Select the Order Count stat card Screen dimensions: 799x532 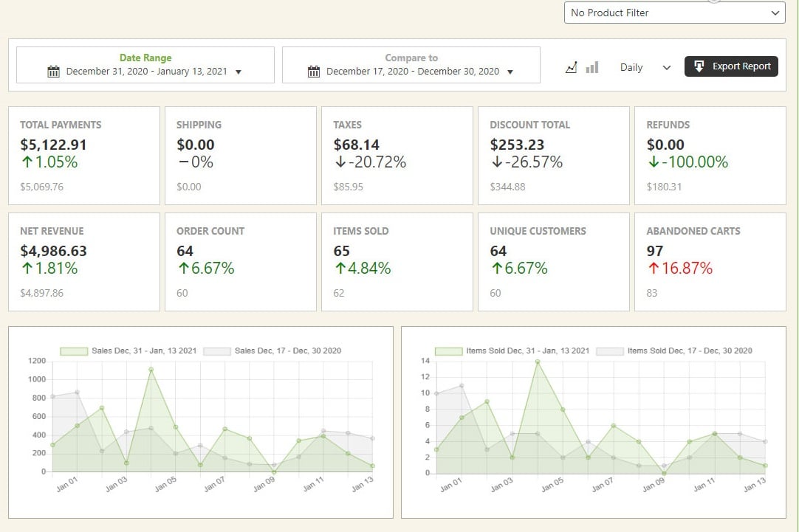click(240, 262)
